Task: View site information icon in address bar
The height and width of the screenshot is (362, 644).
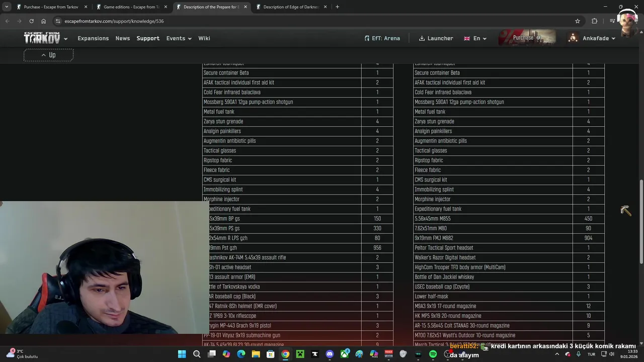Action: pyautogui.click(x=58, y=21)
